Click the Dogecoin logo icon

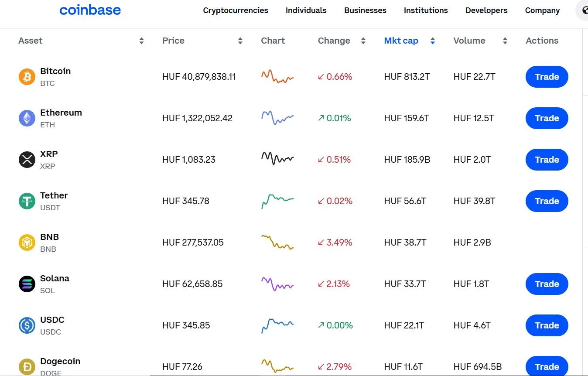pyautogui.click(x=27, y=366)
